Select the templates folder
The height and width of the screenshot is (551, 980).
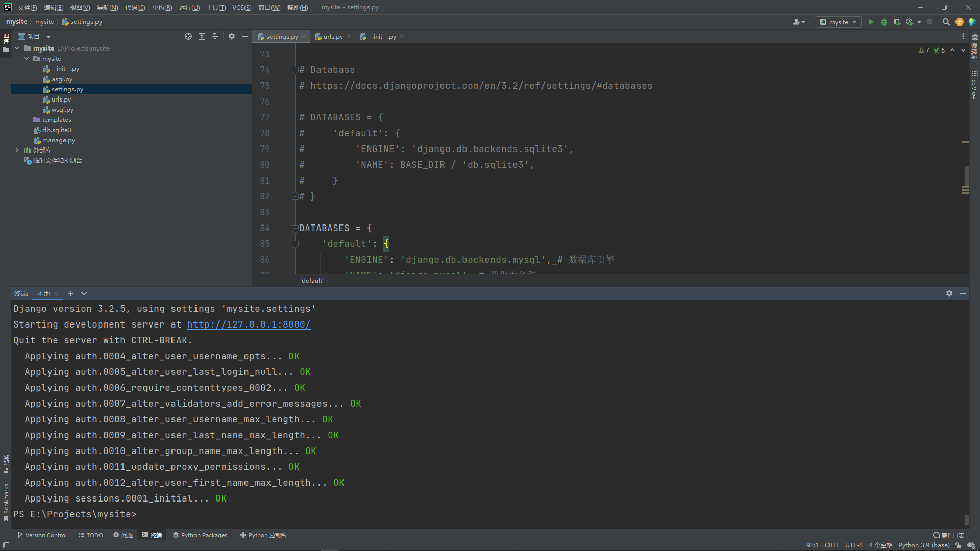[56, 119]
